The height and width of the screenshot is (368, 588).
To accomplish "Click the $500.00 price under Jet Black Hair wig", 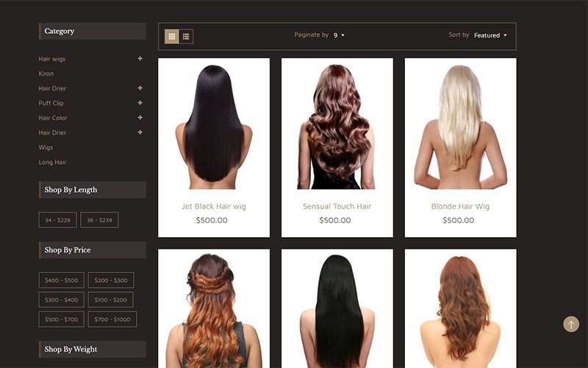I will (x=212, y=220).
